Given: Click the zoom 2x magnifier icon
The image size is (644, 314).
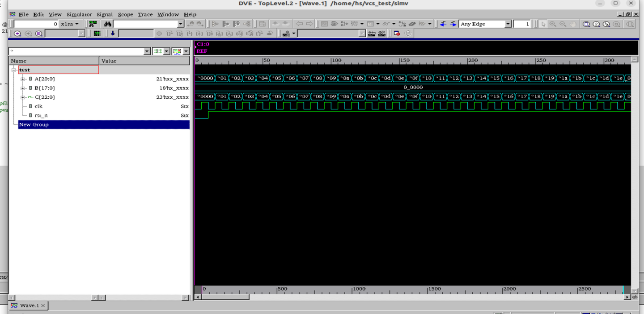Looking at the screenshot, I should [596, 24].
